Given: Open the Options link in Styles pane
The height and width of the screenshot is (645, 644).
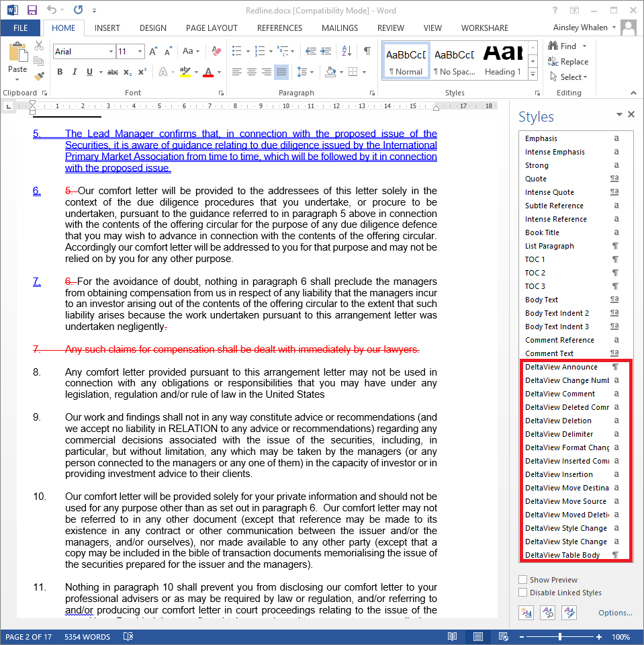Looking at the screenshot, I should 615,613.
